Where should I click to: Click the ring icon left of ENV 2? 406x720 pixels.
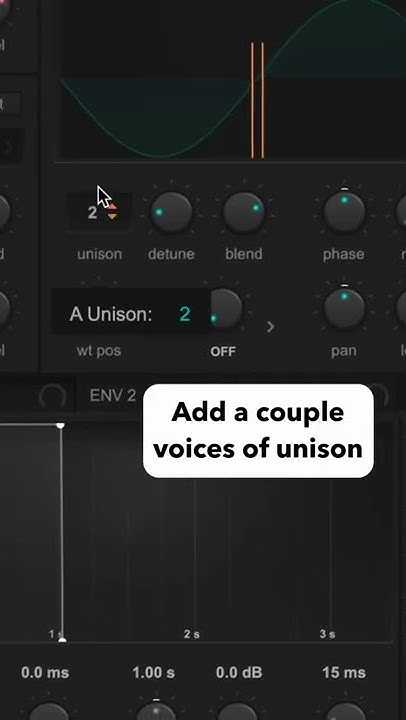52,396
